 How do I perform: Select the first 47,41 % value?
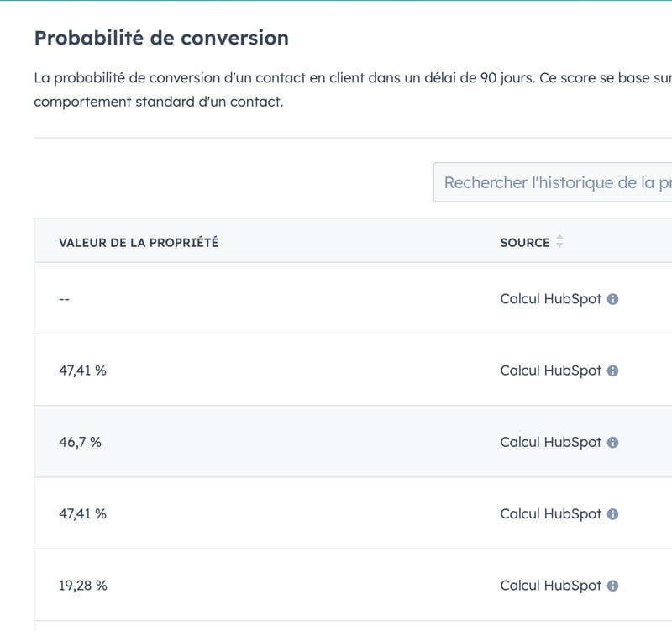click(82, 371)
